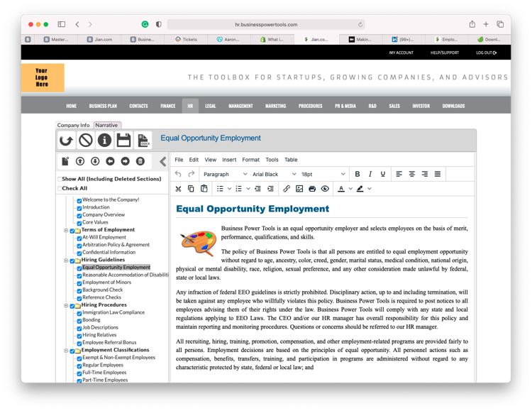Redo the edit in editor
Image resolution: width=532 pixels, height=411 pixels.
192,174
